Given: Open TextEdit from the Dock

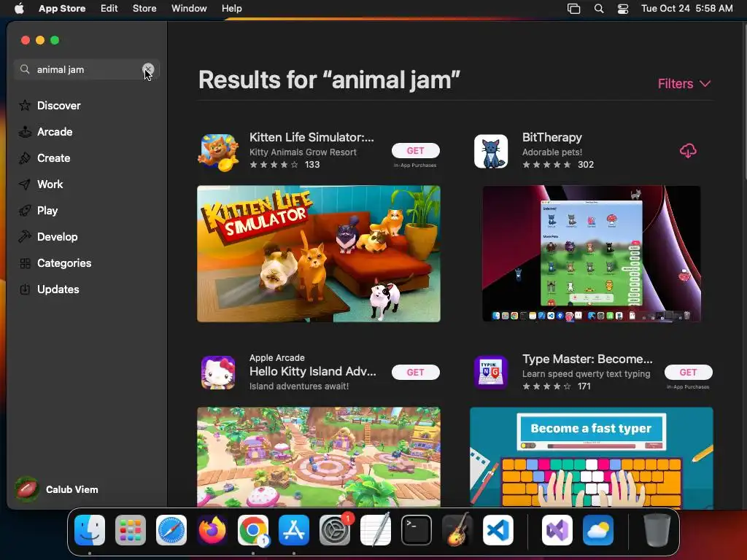Looking at the screenshot, I should pyautogui.click(x=376, y=530).
